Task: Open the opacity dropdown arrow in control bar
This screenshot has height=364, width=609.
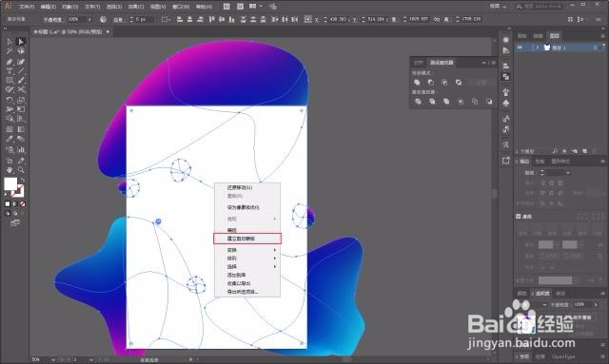Action: coord(89,19)
